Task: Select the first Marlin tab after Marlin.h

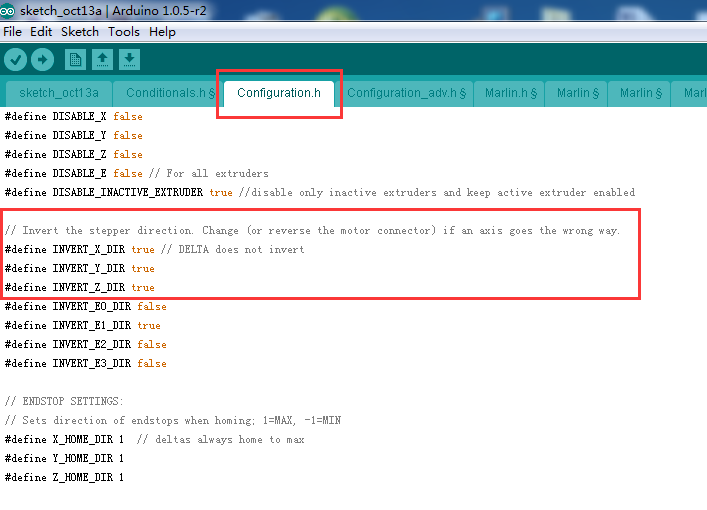Action: click(x=578, y=93)
